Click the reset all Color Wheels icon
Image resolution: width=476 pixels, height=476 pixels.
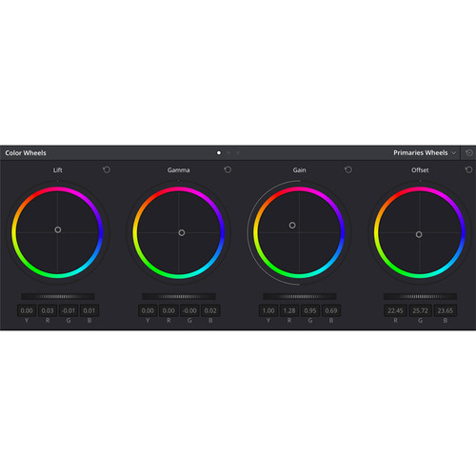[469, 153]
